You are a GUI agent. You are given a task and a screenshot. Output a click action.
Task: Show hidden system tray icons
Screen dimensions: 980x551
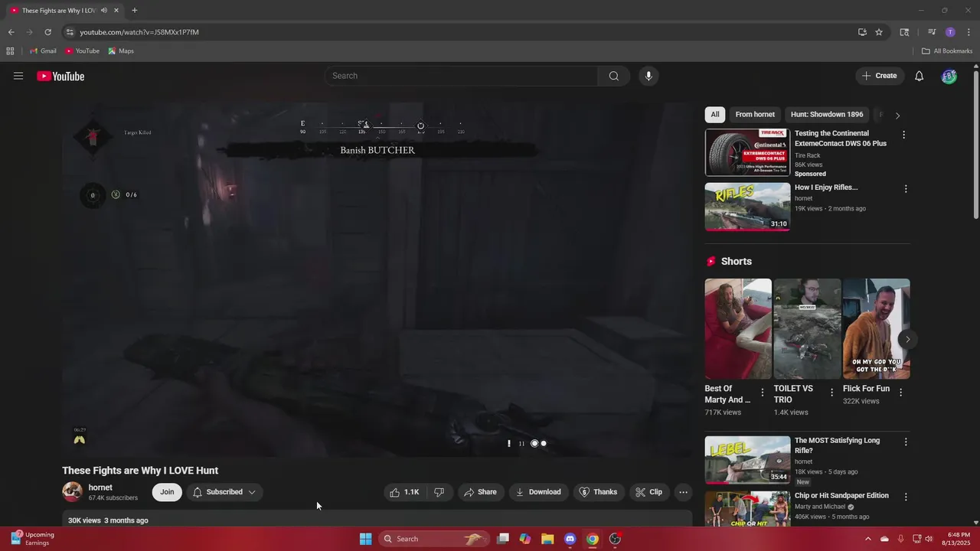pos(867,539)
